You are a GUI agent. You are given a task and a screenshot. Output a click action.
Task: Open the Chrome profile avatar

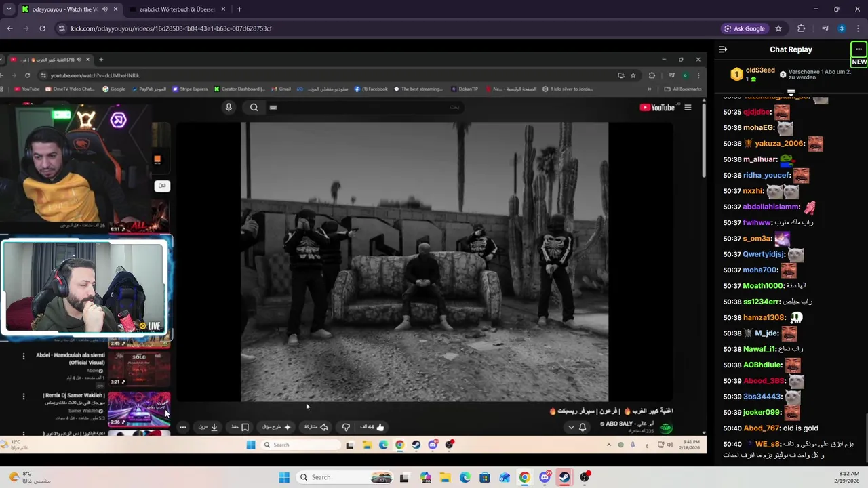[842, 28]
